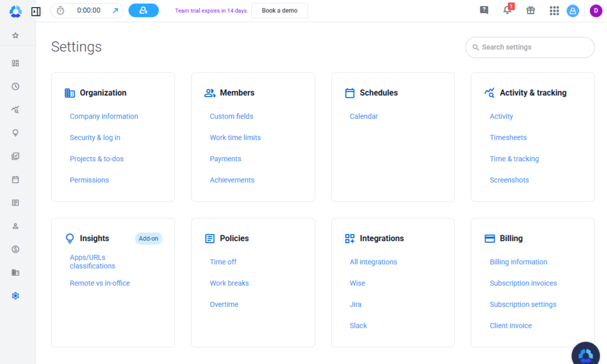Open Client invoice link
This screenshot has width=607, height=364.
(510, 325)
